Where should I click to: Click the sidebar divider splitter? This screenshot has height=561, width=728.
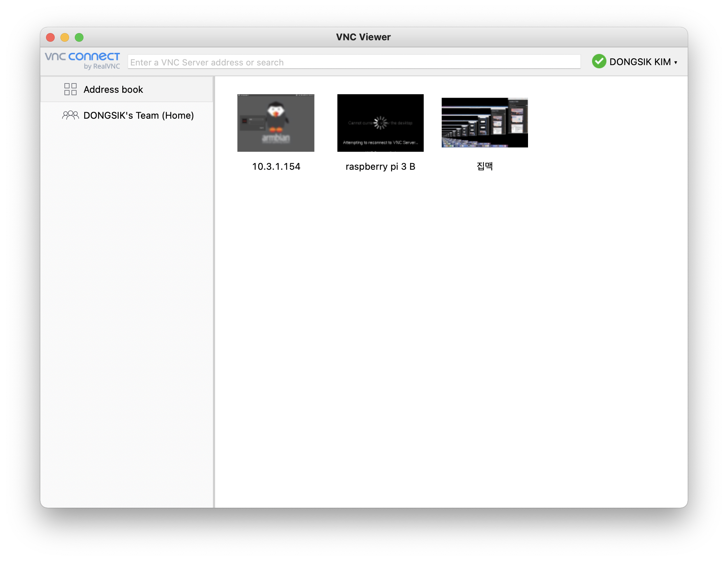point(214,291)
